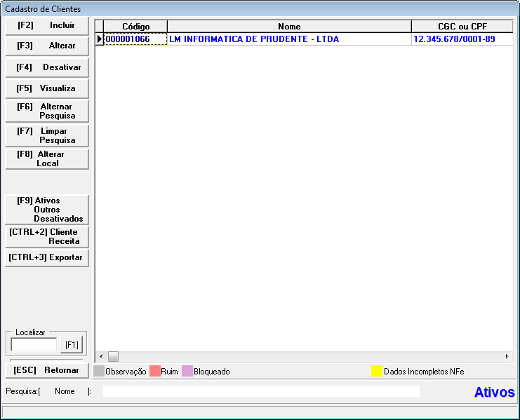Screen dimensions: 520x420
Task: Toggle [F9] Ativos Outros Desativados filter
Action: click(x=46, y=210)
